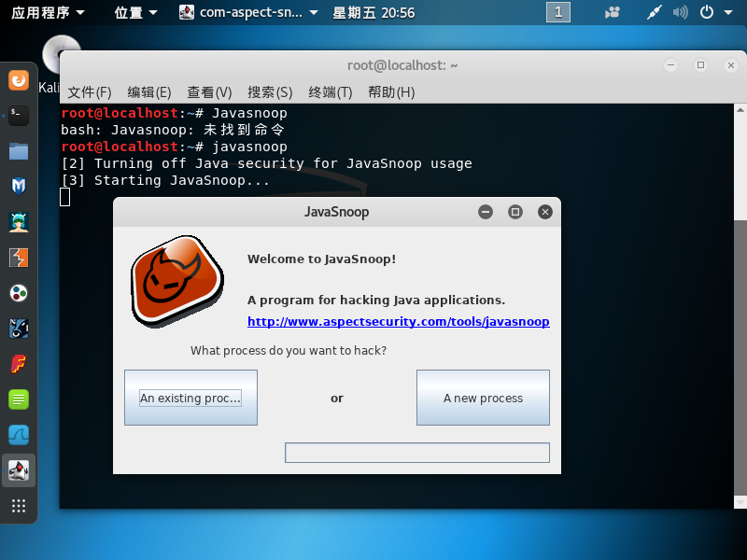This screenshot has width=747, height=560.
Task: Click the empty progress bar in JavaSnoop
Action: pos(417,453)
